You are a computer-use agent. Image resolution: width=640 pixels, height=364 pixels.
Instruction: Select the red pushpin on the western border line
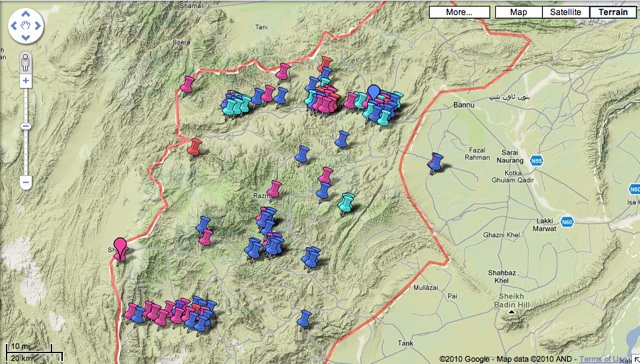tap(195, 147)
